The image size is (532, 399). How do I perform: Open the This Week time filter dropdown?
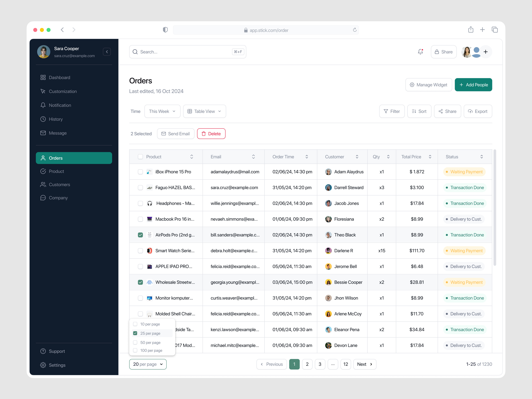pos(162,111)
